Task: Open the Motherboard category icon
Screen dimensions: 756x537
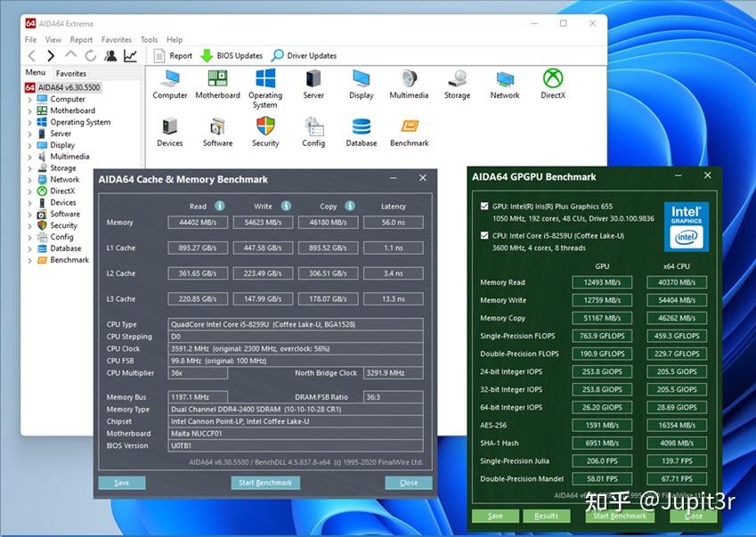Action: pos(217,85)
